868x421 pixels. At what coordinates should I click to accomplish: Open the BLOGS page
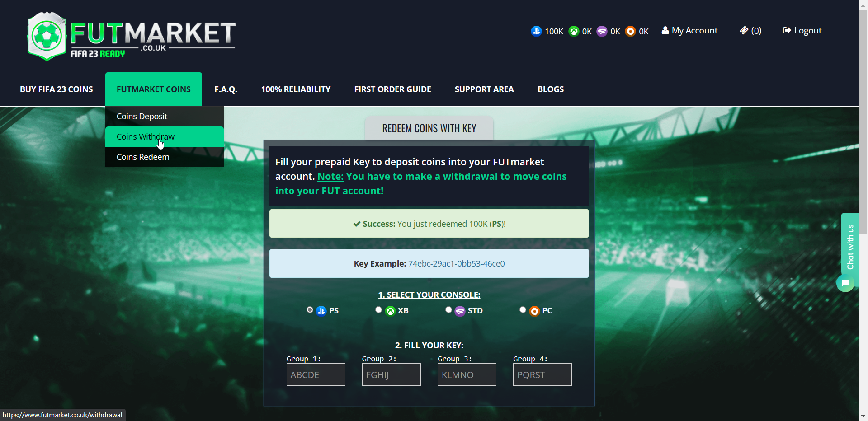(551, 89)
